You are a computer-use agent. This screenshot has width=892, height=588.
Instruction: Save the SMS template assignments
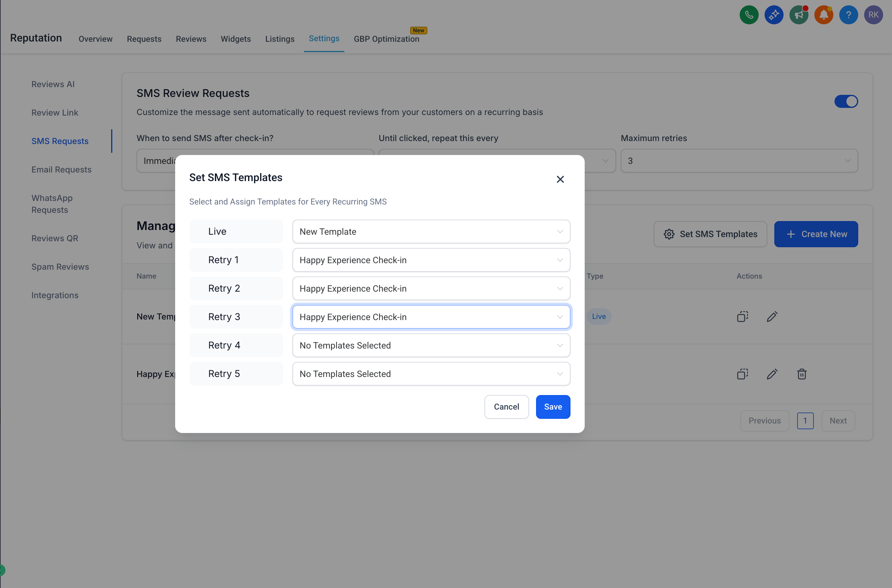(553, 407)
